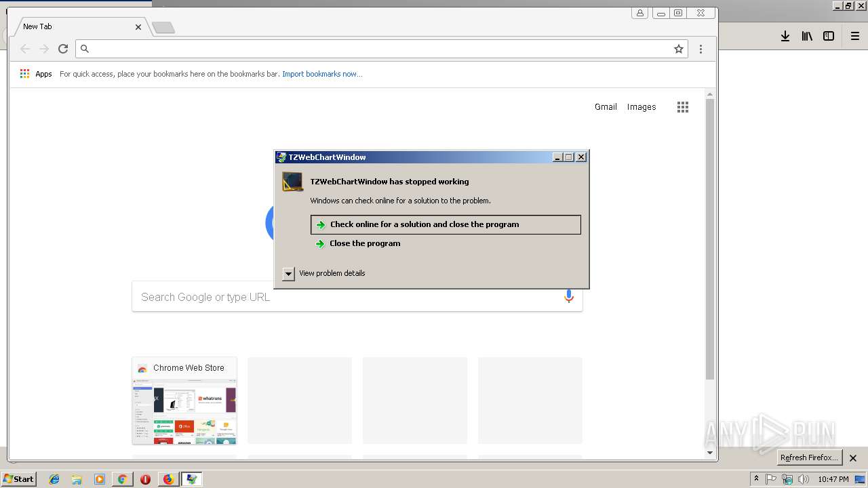Screen dimensions: 868x488
Task: Open Images link
Action: point(642,107)
